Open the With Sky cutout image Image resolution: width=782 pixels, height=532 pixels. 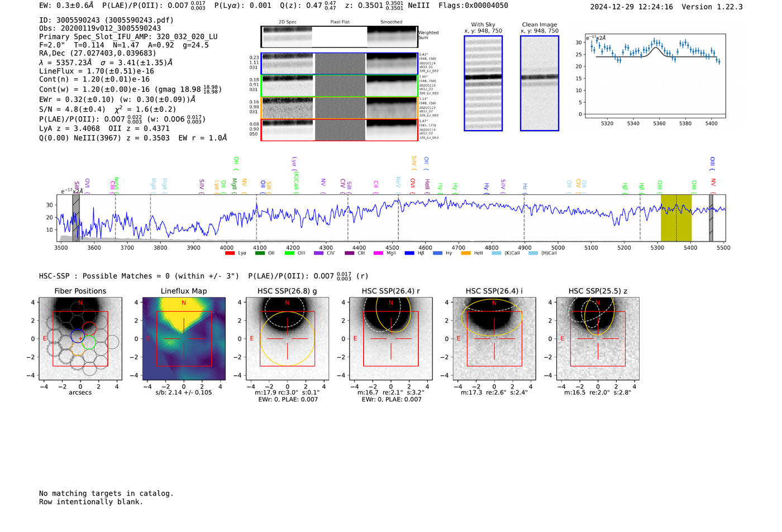(x=483, y=83)
